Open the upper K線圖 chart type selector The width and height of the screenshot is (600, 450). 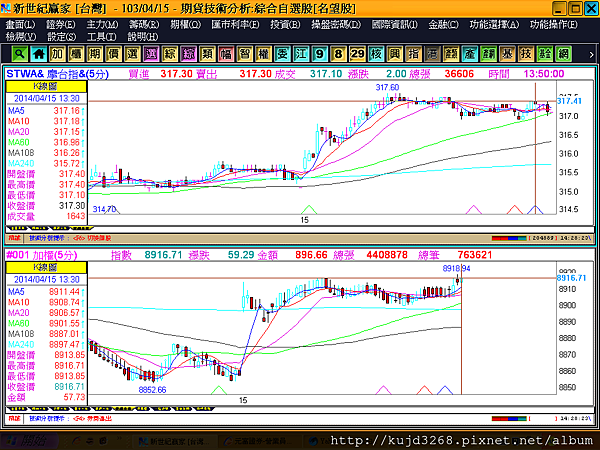click(46, 86)
